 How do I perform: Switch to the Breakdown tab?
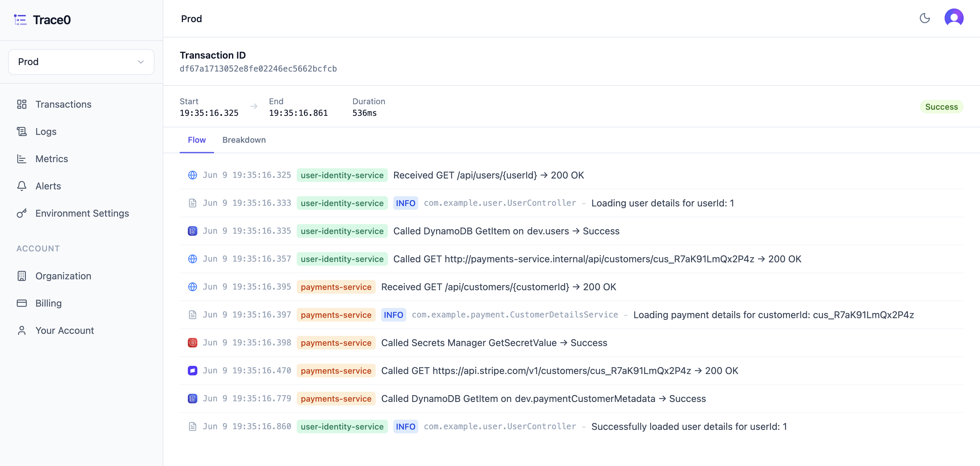click(244, 140)
